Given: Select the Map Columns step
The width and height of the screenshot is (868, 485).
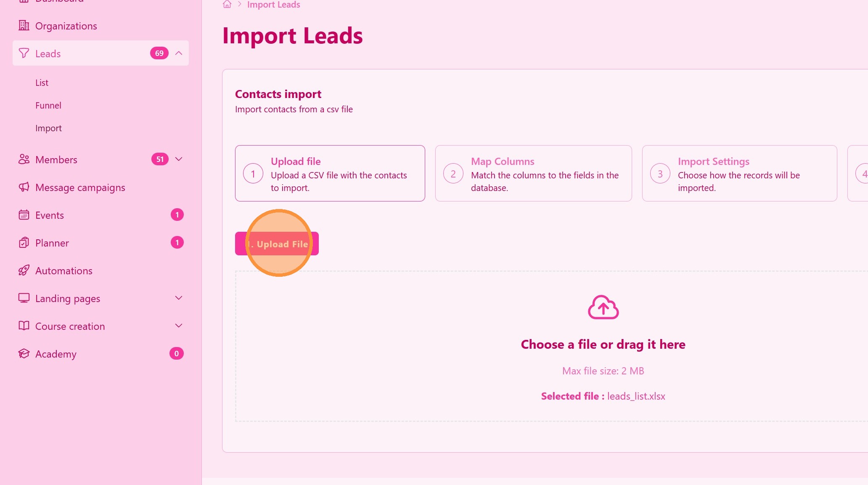Looking at the screenshot, I should [x=533, y=173].
